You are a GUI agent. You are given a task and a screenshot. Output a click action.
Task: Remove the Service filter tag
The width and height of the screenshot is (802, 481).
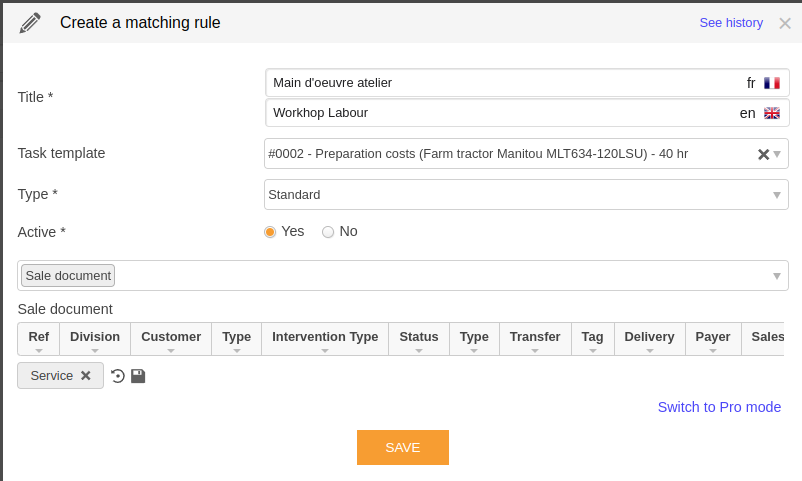tap(86, 376)
